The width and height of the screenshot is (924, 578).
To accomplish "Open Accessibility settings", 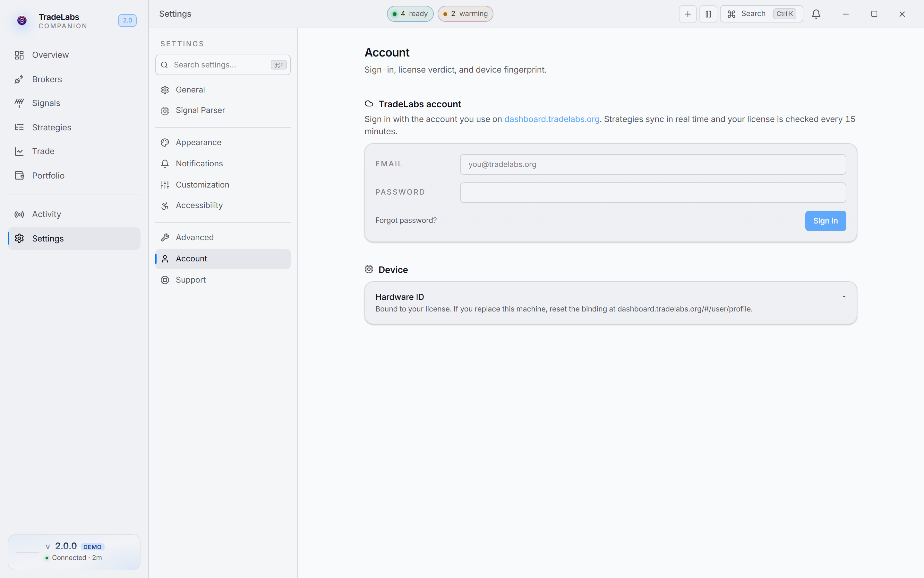I will pos(223,206).
